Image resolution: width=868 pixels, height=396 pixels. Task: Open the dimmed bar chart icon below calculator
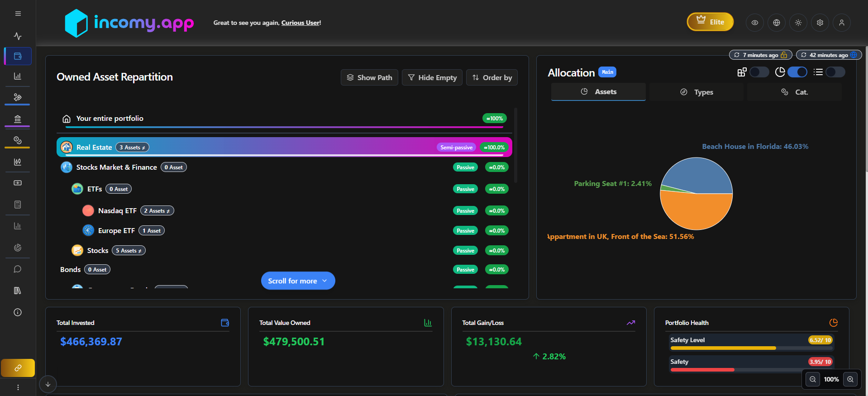coord(18,226)
